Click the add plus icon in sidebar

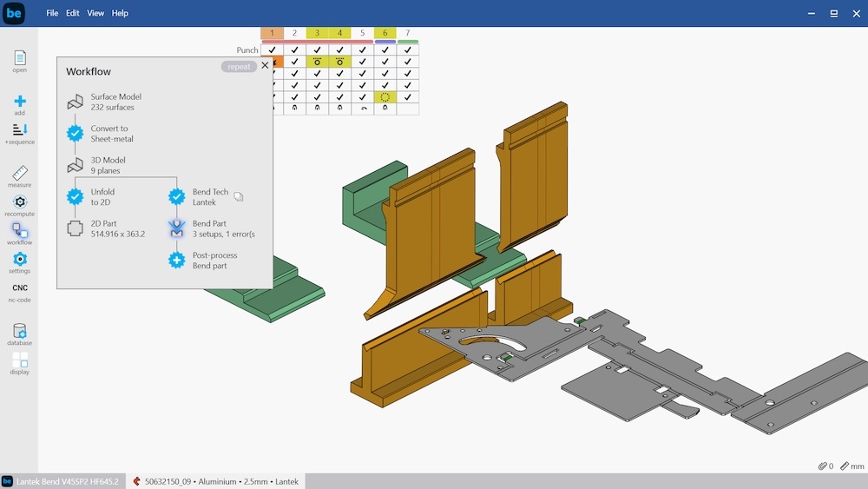click(20, 102)
